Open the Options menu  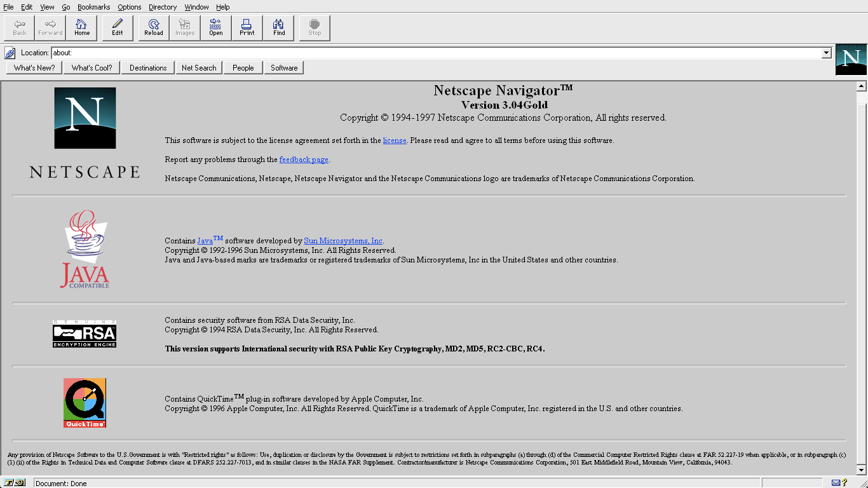[x=130, y=7]
